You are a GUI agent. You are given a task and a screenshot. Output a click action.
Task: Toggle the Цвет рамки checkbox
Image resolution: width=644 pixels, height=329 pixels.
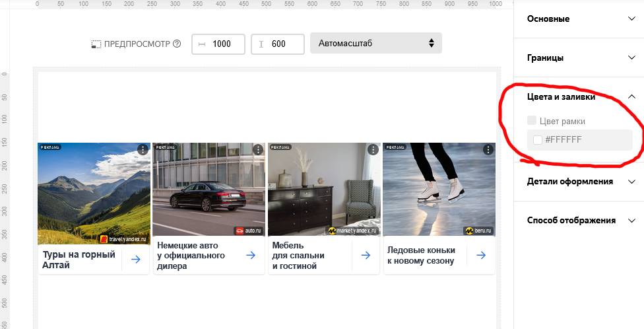(531, 120)
